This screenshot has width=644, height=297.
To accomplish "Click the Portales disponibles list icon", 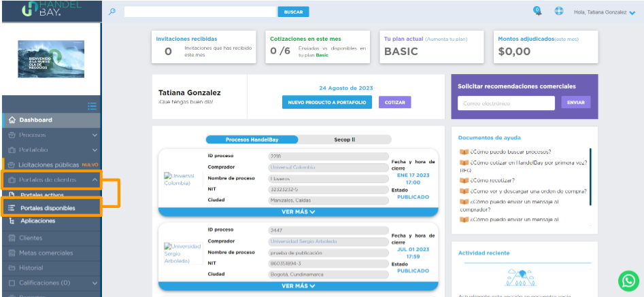I will coord(12,208).
